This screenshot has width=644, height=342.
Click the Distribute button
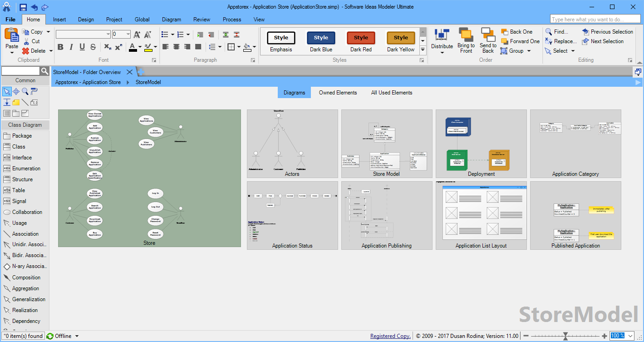(442, 41)
